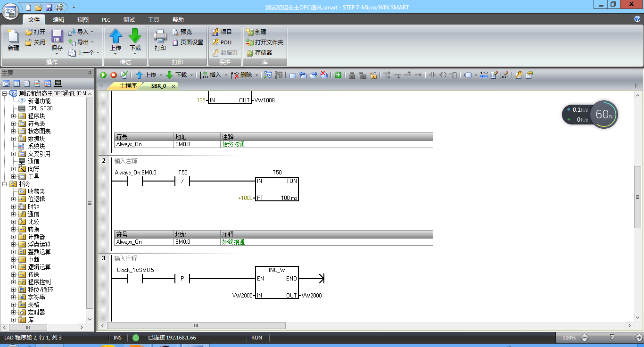
Task: Click the insert coil icon in editor toolbar
Action: tap(443, 75)
